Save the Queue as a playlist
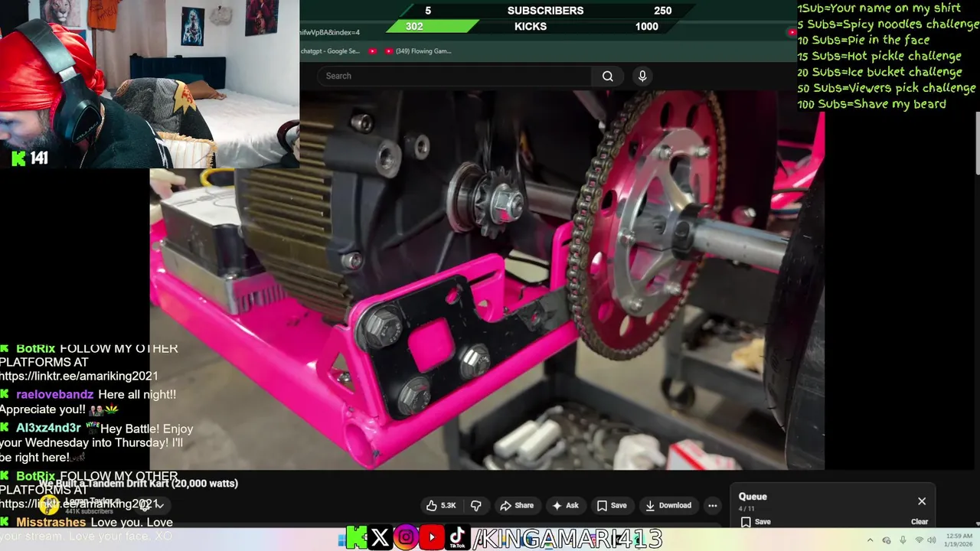The width and height of the screenshot is (980, 551). click(756, 522)
